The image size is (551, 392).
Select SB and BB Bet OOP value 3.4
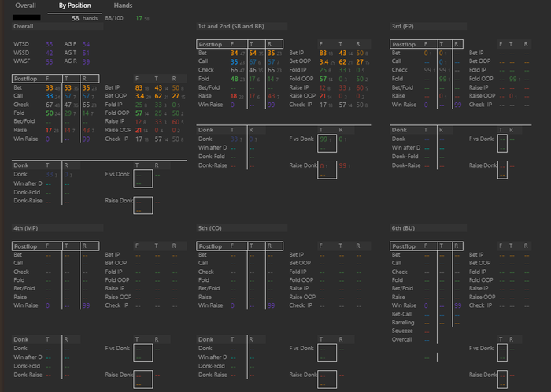click(324, 62)
